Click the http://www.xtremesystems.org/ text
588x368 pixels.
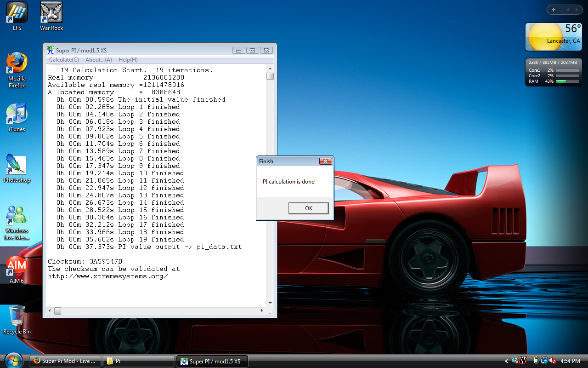point(107,276)
